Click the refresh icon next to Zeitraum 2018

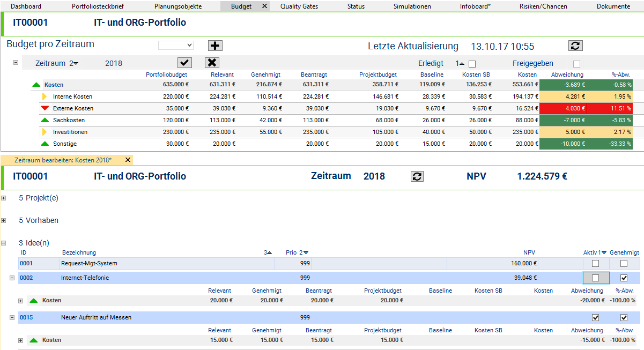pos(417,176)
